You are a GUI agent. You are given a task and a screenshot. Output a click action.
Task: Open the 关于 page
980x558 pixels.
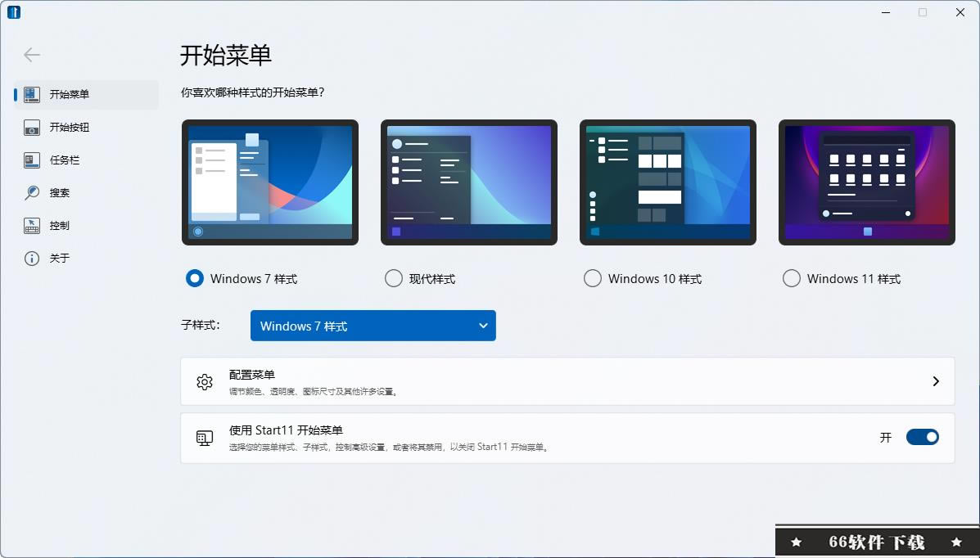(x=86, y=258)
